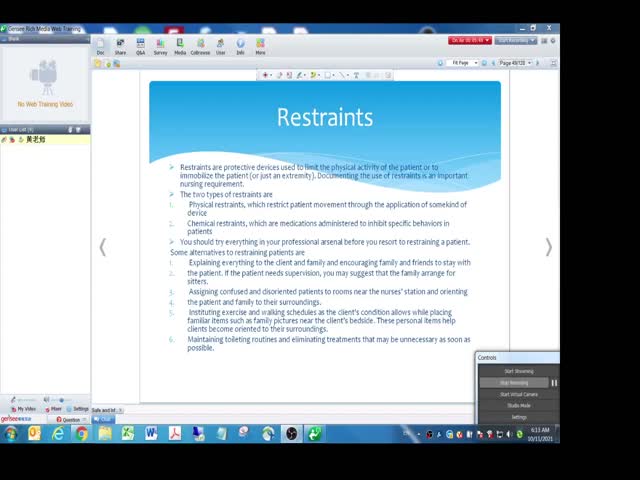The height and width of the screenshot is (480, 640).
Task: Select the text annotation tool
Action: pos(356,75)
